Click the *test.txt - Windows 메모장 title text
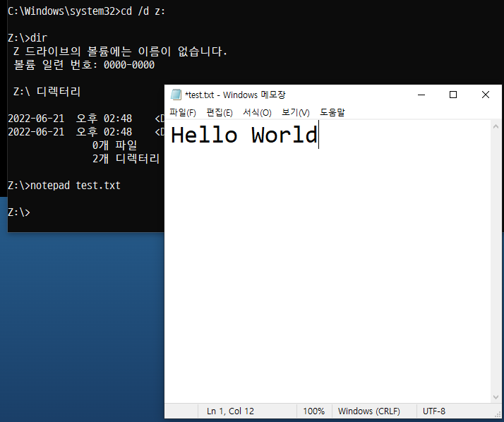Image resolution: width=504 pixels, height=422 pixels. (x=235, y=95)
